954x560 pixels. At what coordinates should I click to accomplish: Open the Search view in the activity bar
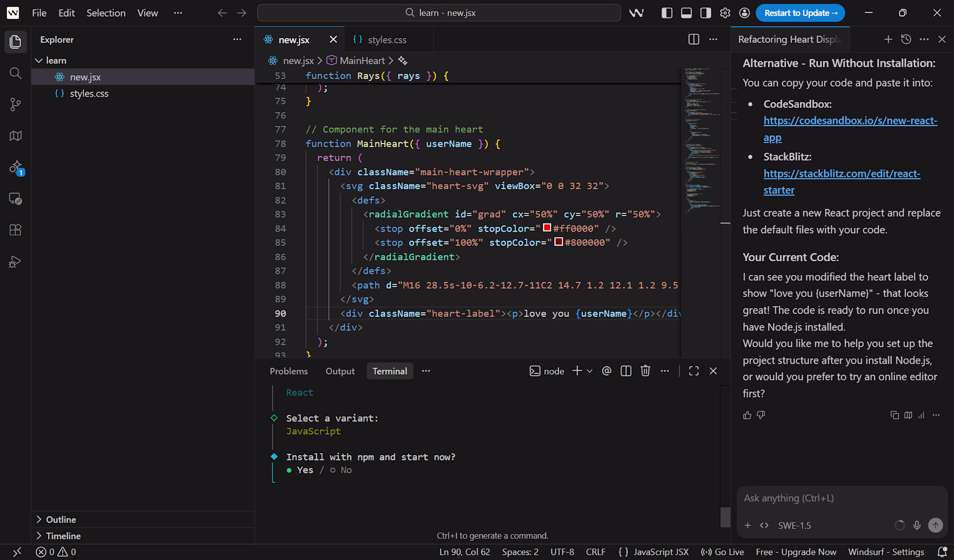point(15,73)
